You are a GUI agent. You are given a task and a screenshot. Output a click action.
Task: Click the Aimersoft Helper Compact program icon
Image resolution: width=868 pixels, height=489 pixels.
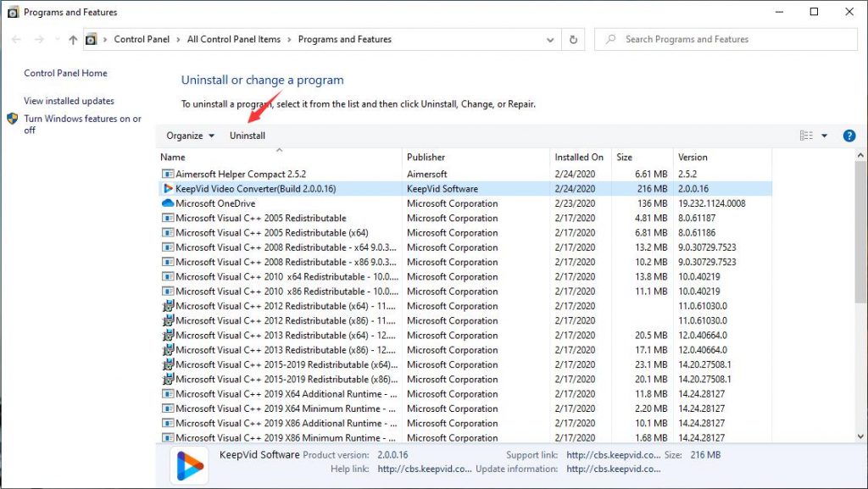(x=168, y=174)
